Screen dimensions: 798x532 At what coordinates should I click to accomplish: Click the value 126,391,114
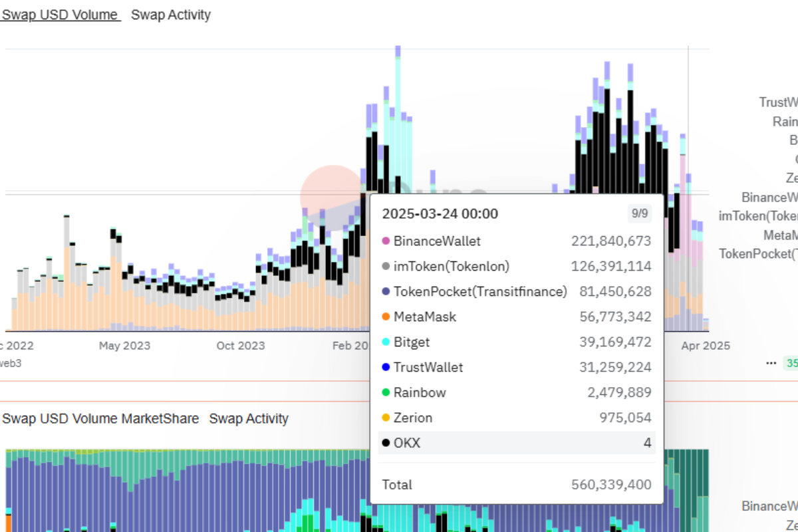point(611,267)
